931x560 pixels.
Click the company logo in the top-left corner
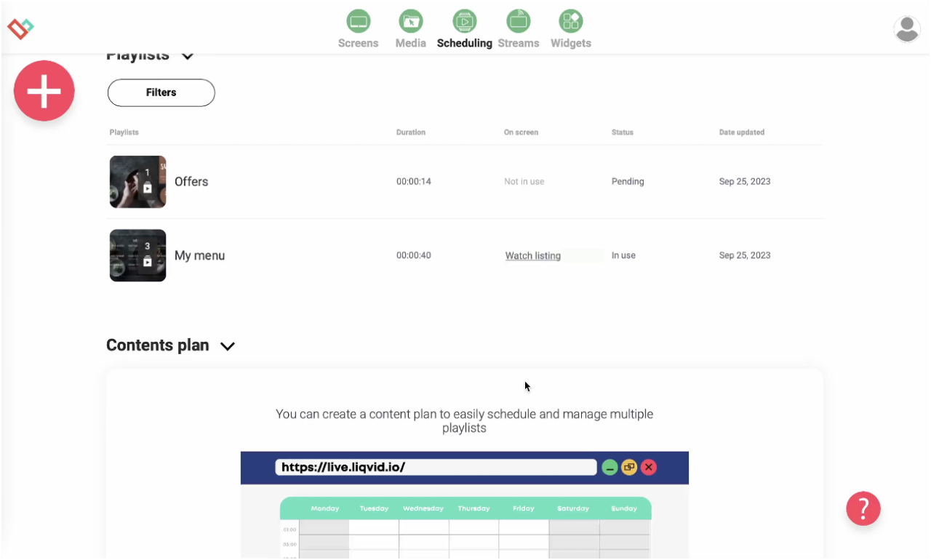click(20, 28)
